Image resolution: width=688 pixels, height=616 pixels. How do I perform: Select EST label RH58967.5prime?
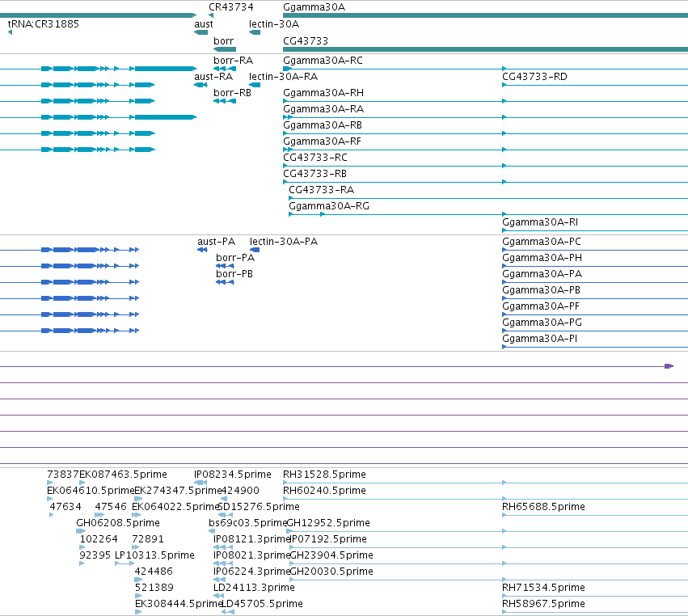tap(543, 604)
